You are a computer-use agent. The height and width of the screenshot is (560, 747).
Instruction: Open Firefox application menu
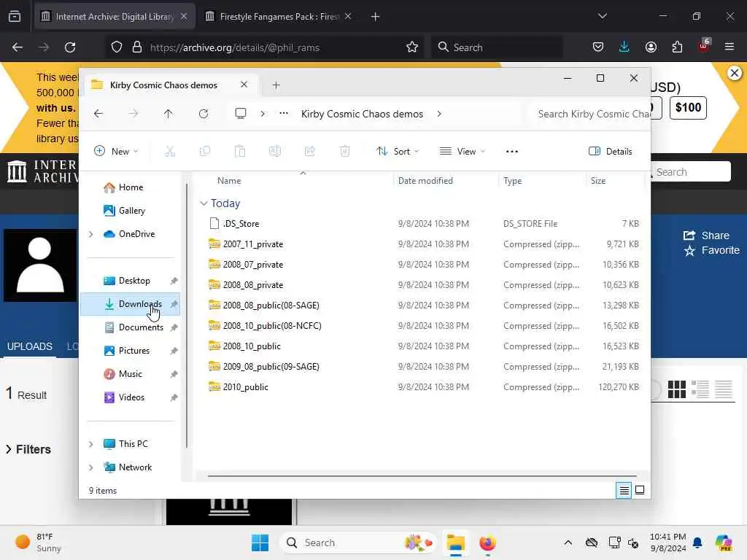tap(729, 47)
